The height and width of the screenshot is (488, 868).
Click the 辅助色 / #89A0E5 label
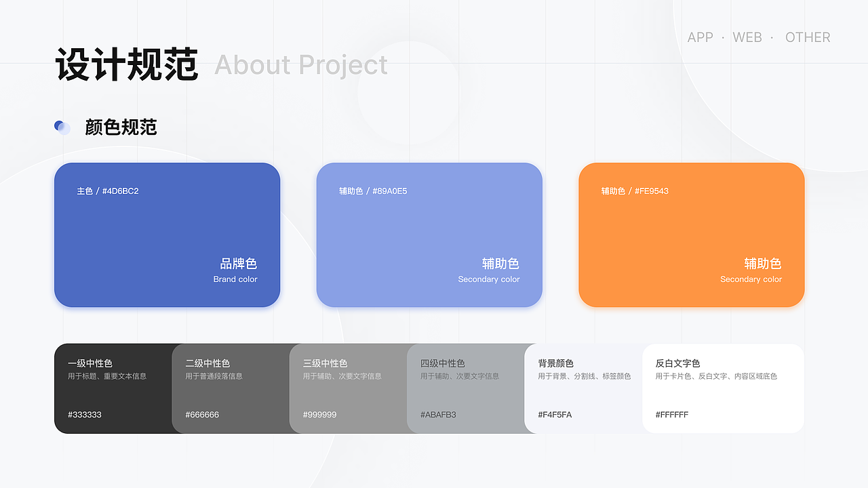coord(373,191)
